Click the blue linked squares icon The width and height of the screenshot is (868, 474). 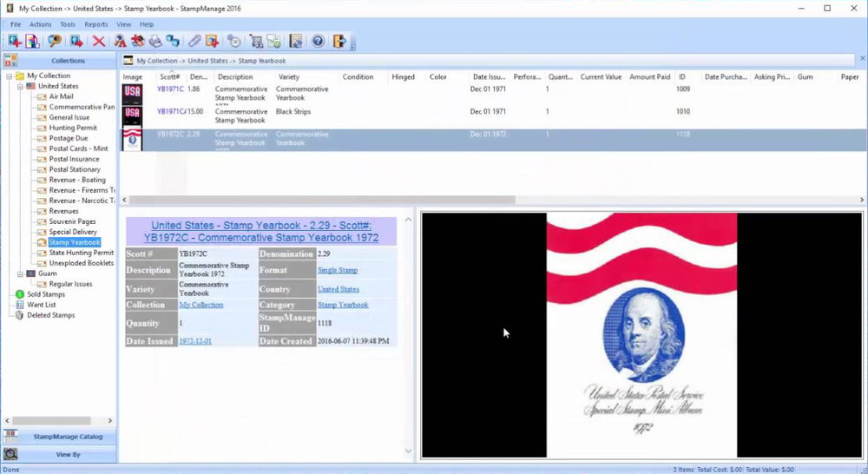173,41
